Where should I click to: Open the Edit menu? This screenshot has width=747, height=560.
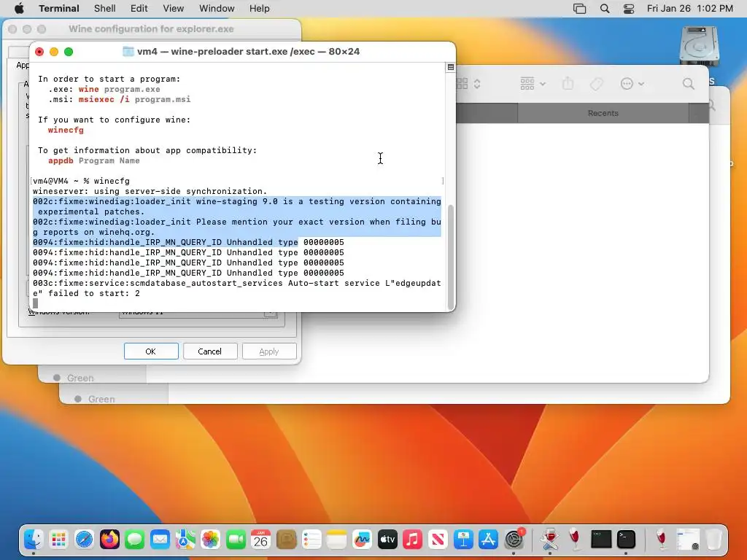pos(139,9)
